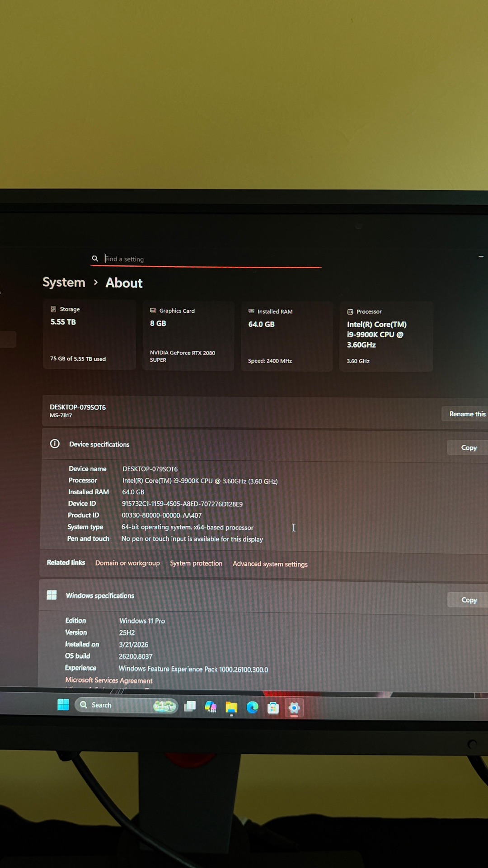Image resolution: width=488 pixels, height=868 pixels.
Task: Select the Product ID 00330-80000-00000-AA407
Action: (161, 515)
